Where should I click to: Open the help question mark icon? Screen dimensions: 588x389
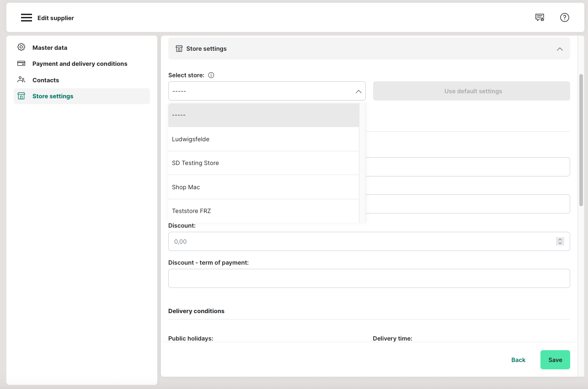(564, 18)
